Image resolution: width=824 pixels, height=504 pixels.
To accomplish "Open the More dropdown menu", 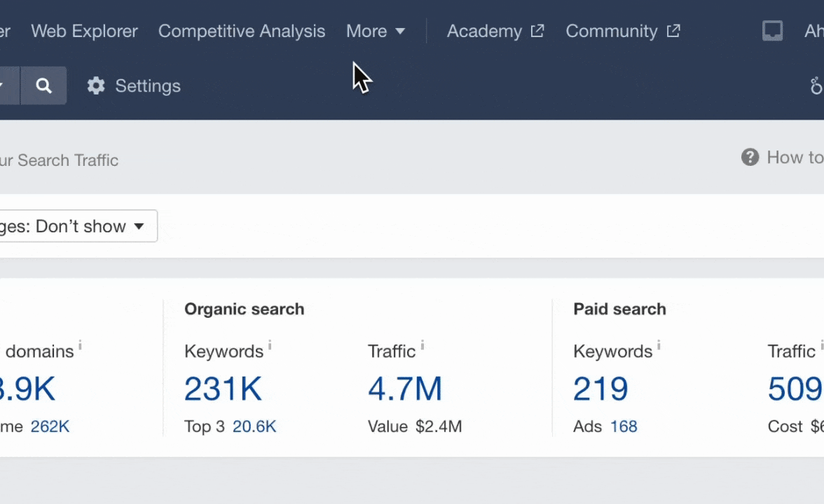I will click(376, 31).
